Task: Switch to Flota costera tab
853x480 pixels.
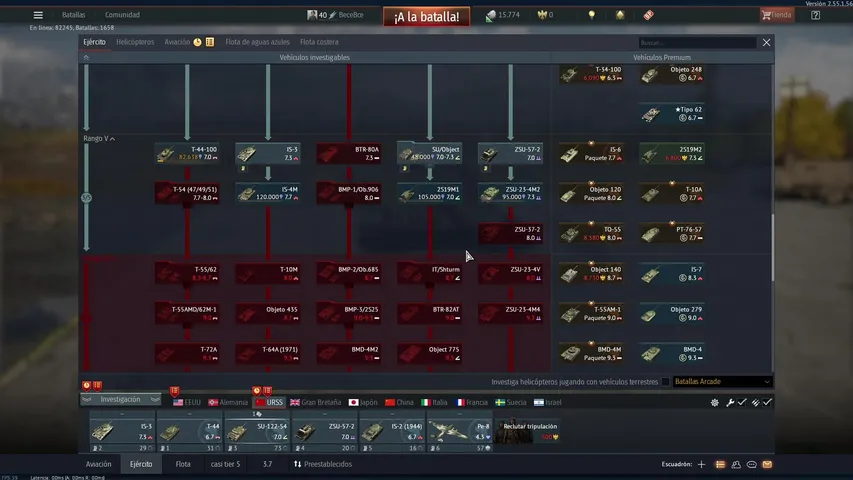Action: pos(319,42)
